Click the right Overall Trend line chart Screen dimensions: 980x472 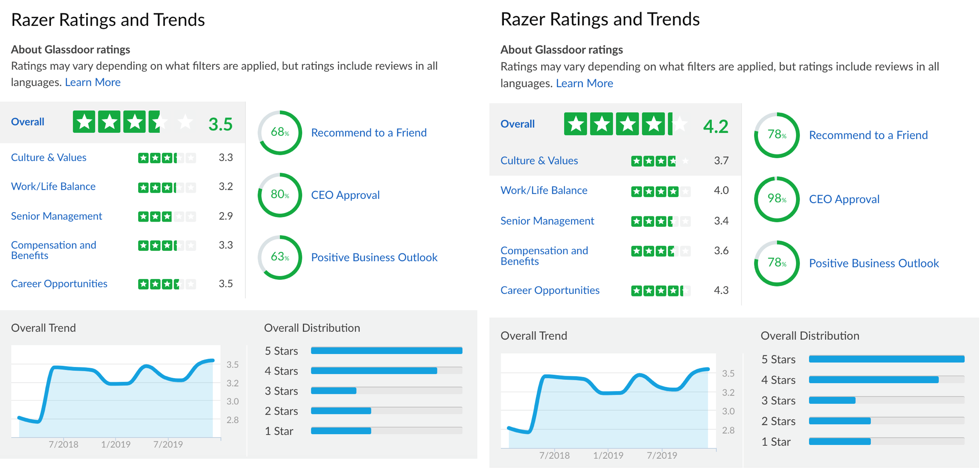pyautogui.click(x=609, y=401)
